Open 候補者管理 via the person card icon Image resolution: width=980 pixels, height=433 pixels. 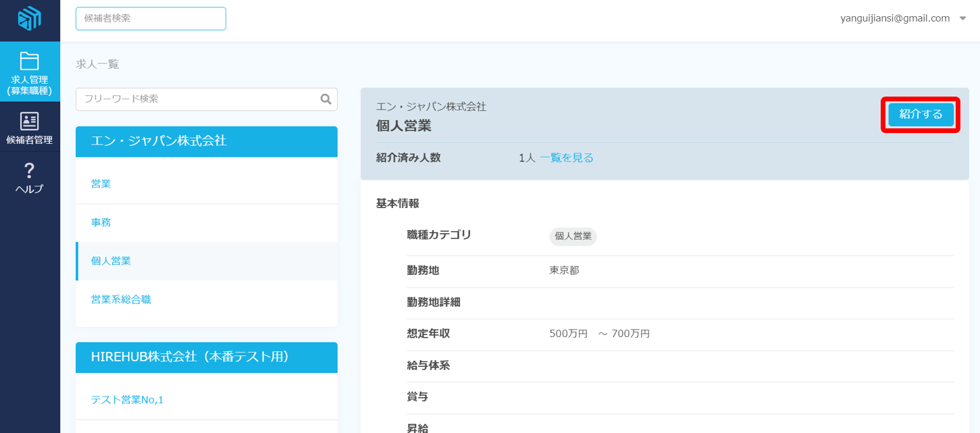point(30,122)
